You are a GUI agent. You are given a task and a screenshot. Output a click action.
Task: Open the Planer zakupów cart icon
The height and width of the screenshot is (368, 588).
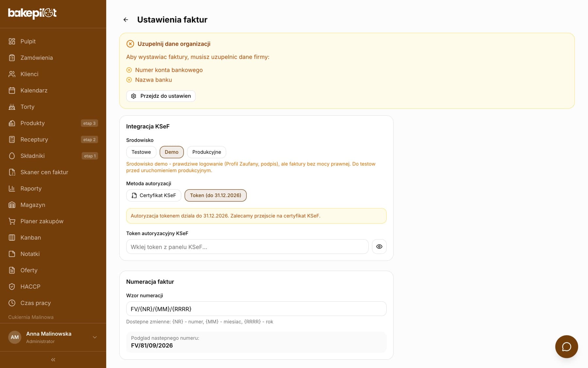[12, 221]
